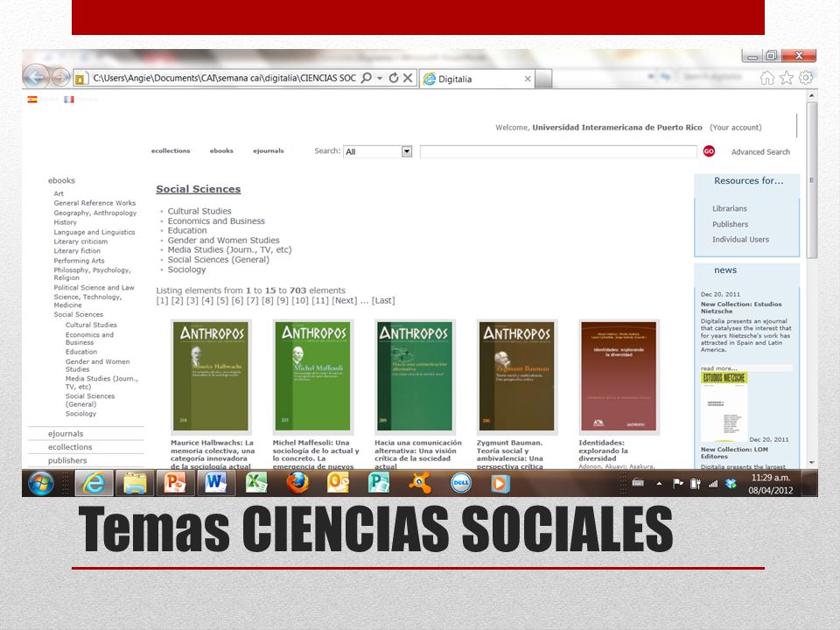Click the page scrollbar down arrow
The image size is (840, 630).
tap(812, 462)
